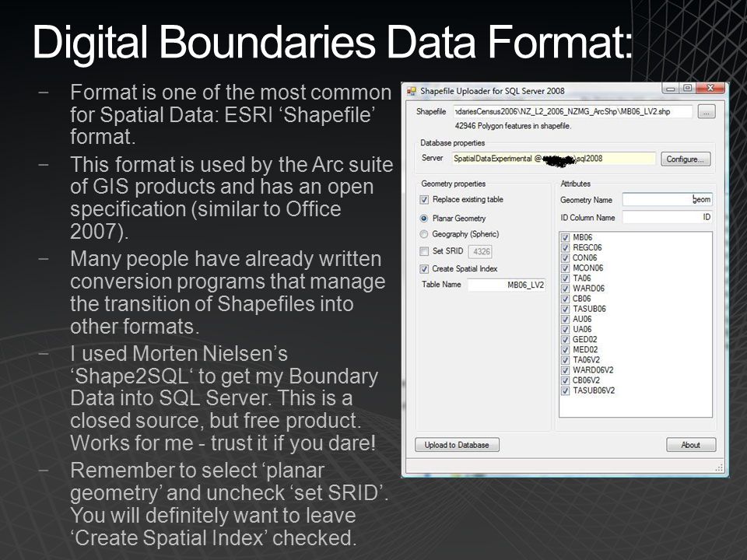
Task: Uncheck the WARD06V2 attribute checkbox
Action: click(x=565, y=370)
